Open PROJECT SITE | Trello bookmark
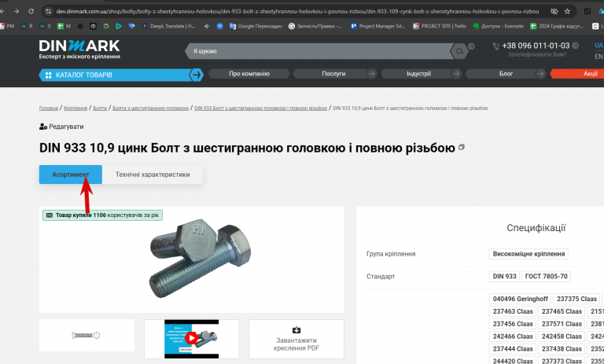The width and height of the screenshot is (604, 364). [x=440, y=26]
